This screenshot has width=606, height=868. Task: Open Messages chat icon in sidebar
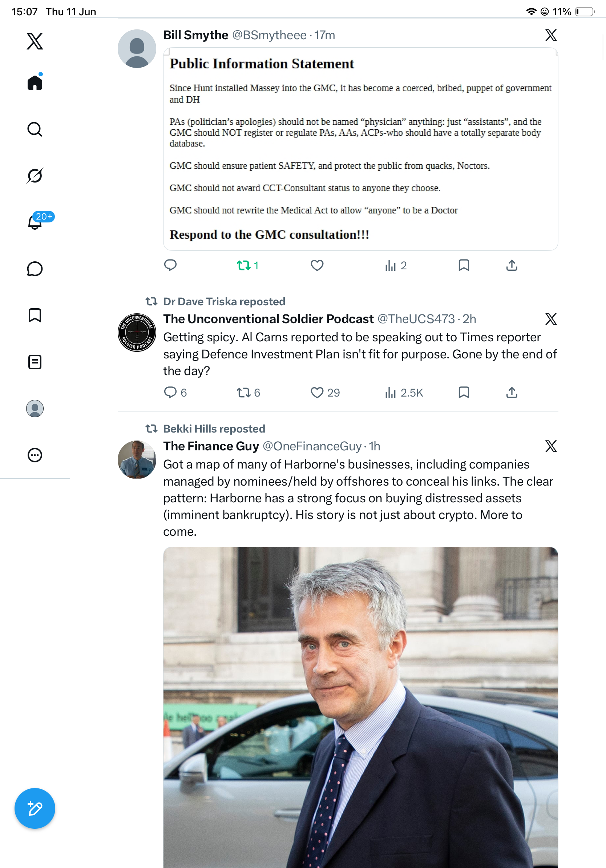(35, 269)
